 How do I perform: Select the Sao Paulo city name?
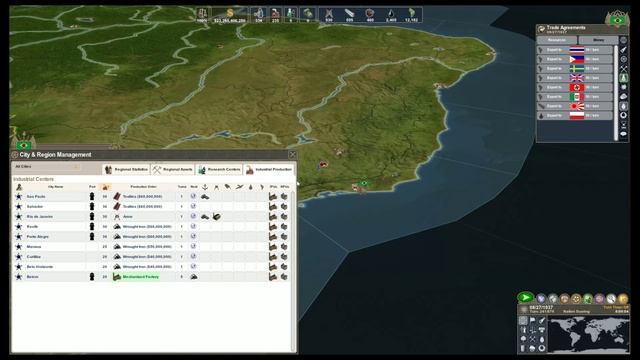point(36,197)
